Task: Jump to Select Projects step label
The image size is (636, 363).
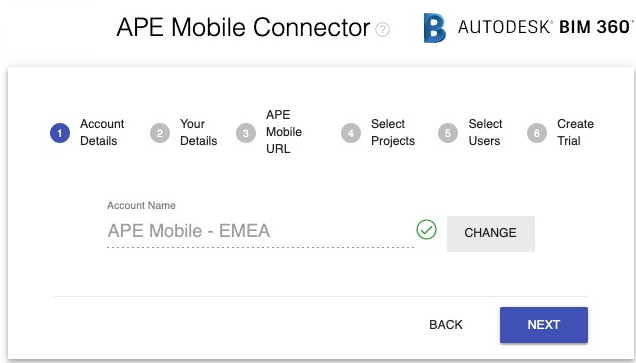Action: point(393,132)
